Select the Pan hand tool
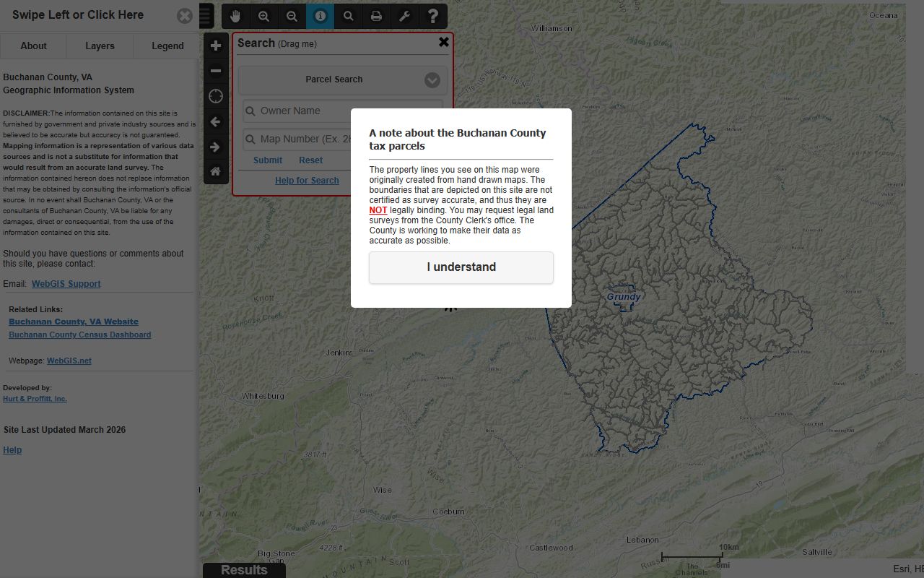 [x=236, y=16]
